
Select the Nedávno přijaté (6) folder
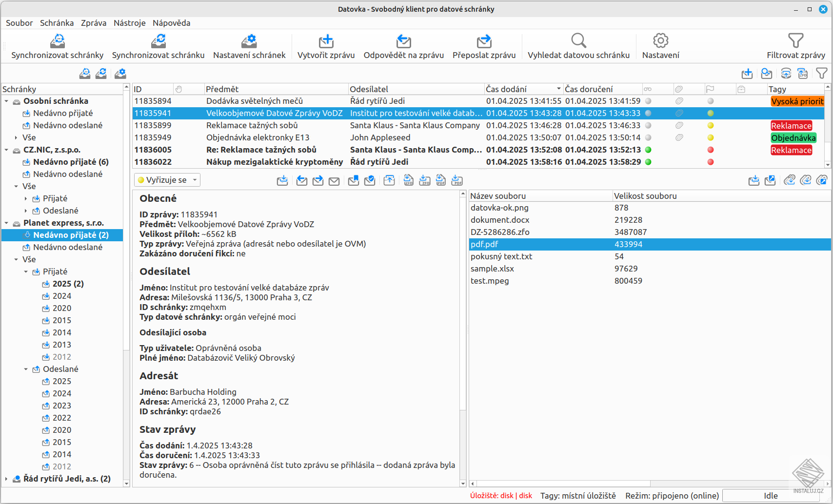tap(71, 162)
